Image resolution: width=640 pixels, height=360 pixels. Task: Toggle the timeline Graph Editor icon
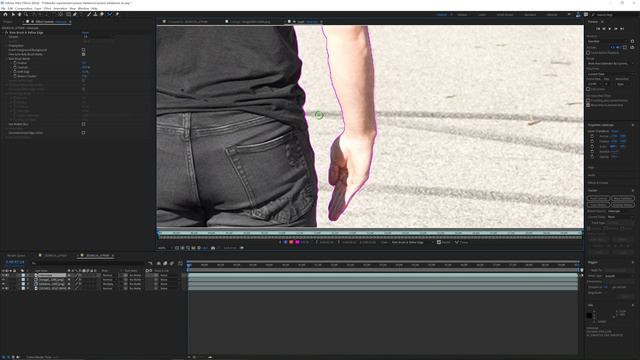[180, 263]
